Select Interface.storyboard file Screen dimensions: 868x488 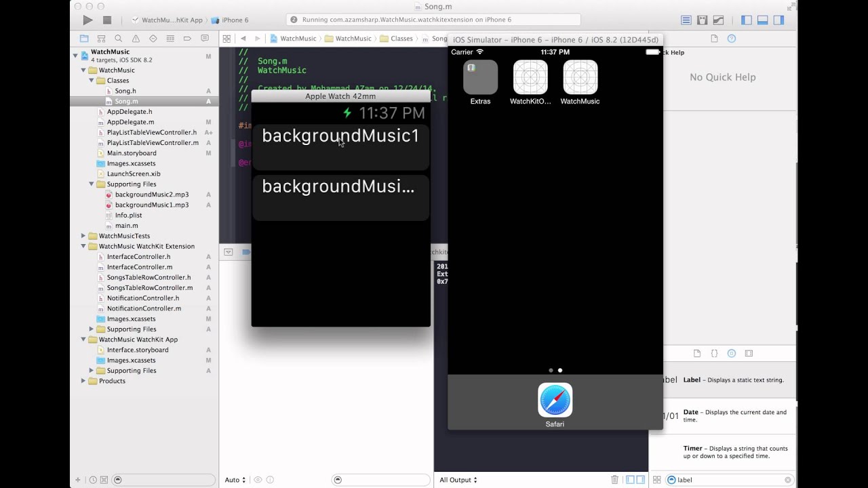[x=138, y=350]
